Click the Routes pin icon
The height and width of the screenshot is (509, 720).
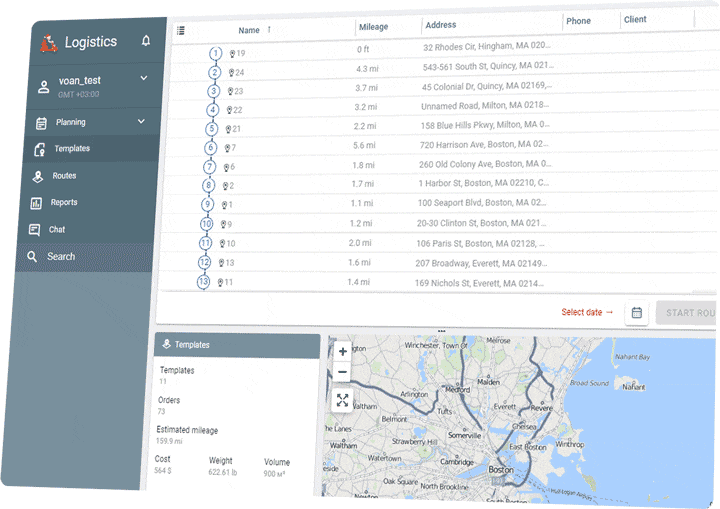tap(38, 176)
